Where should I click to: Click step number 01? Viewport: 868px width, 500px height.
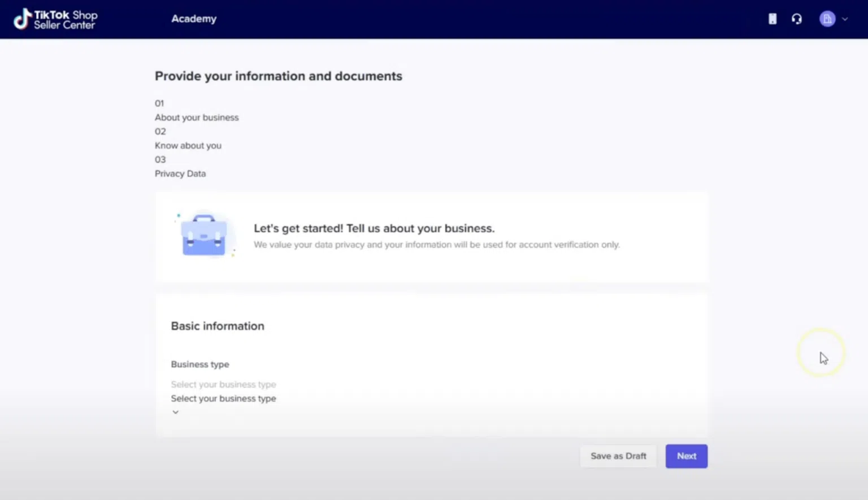point(159,103)
